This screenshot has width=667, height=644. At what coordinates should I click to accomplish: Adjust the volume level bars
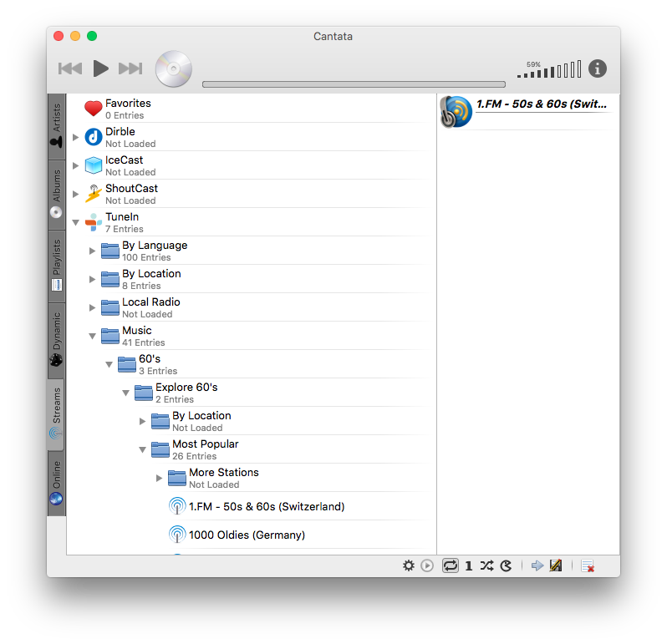click(549, 69)
